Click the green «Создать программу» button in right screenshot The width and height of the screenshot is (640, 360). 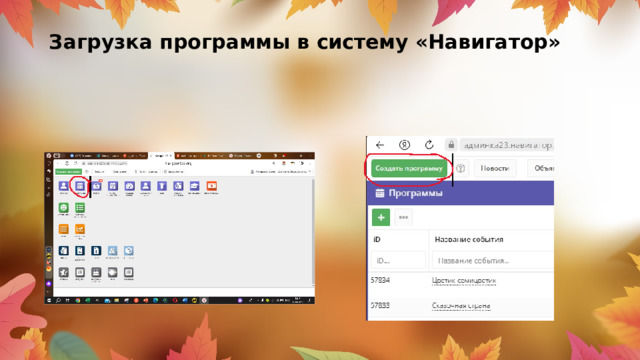[x=409, y=168]
